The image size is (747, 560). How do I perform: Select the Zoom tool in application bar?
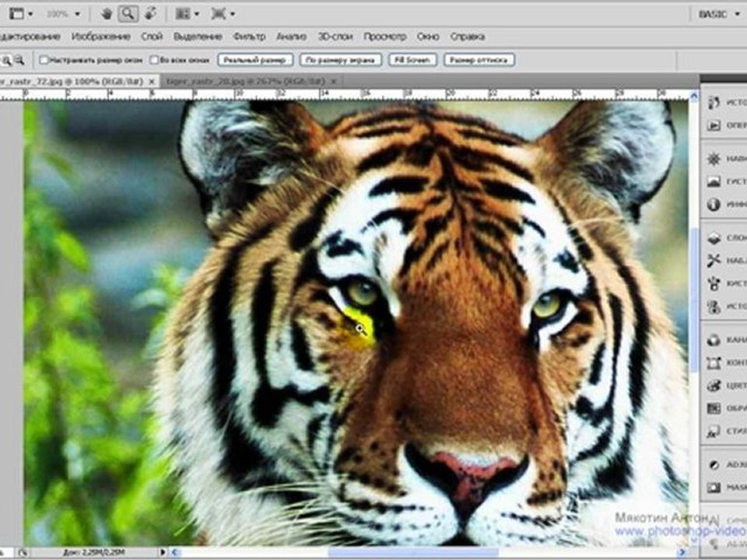click(128, 14)
